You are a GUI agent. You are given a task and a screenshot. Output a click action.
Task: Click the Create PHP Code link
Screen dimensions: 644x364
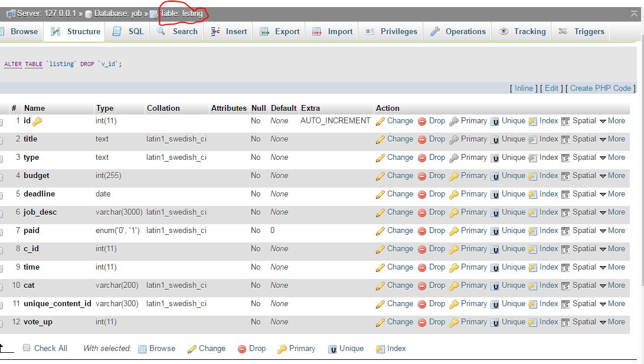coord(600,88)
